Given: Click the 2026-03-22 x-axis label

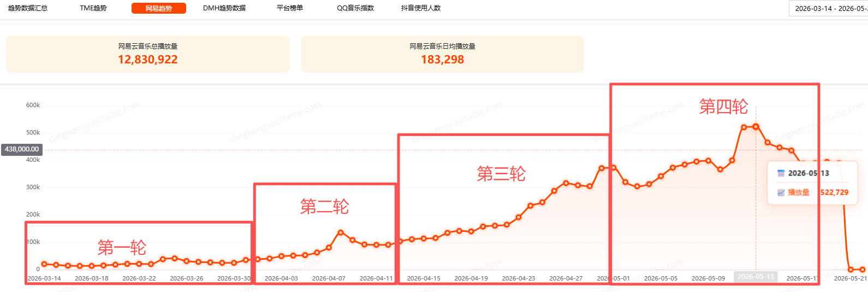Looking at the screenshot, I should [139, 278].
